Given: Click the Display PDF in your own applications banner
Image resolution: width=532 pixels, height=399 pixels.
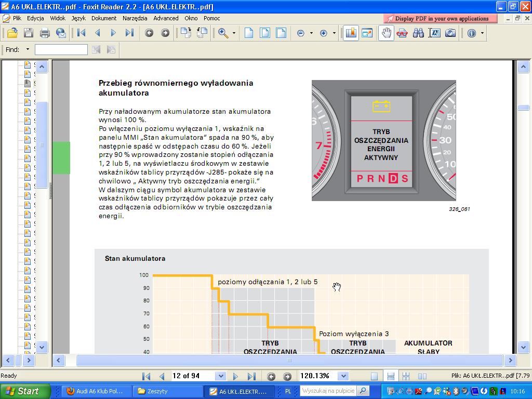Looking at the screenshot, I should (441, 18).
